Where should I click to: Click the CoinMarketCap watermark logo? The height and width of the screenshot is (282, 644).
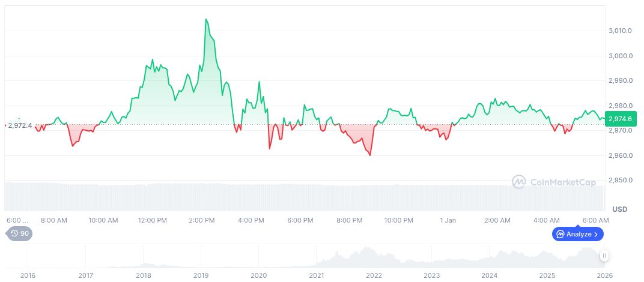coord(519,182)
